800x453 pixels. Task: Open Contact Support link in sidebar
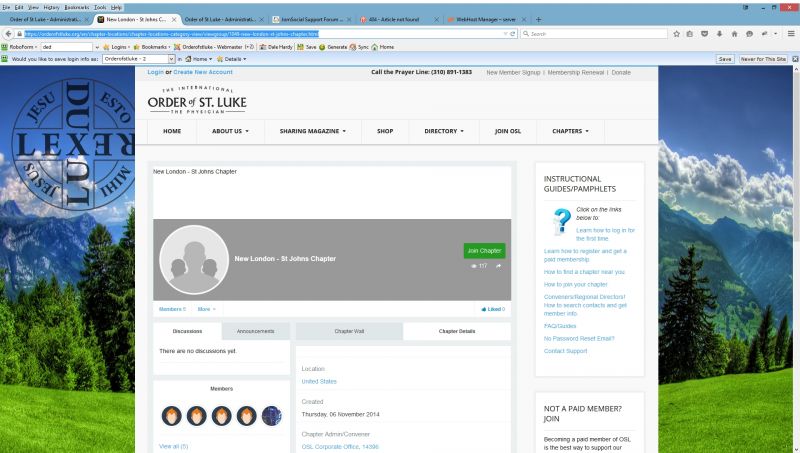[565, 351]
